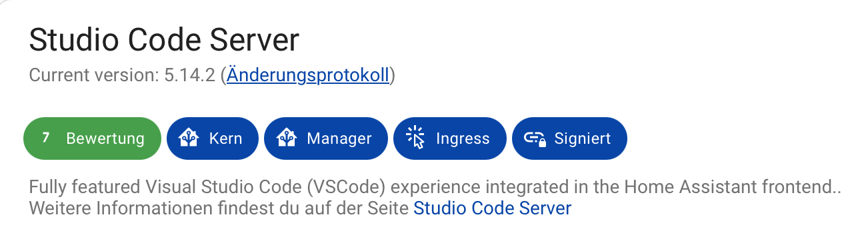Select the Manager capability chip label
This screenshot has width=868, height=249.
click(x=339, y=138)
